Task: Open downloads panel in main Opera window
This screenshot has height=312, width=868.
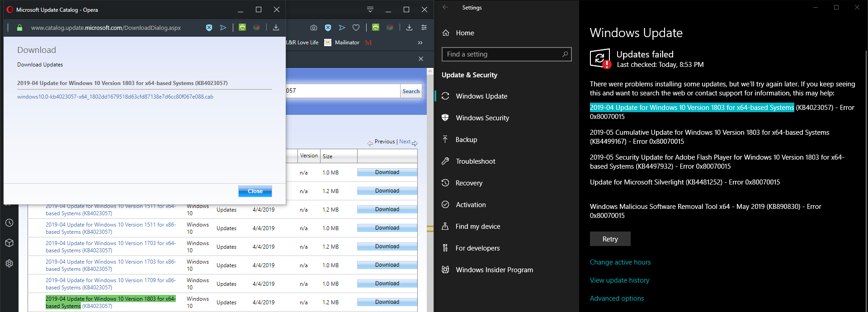Action: [409, 27]
